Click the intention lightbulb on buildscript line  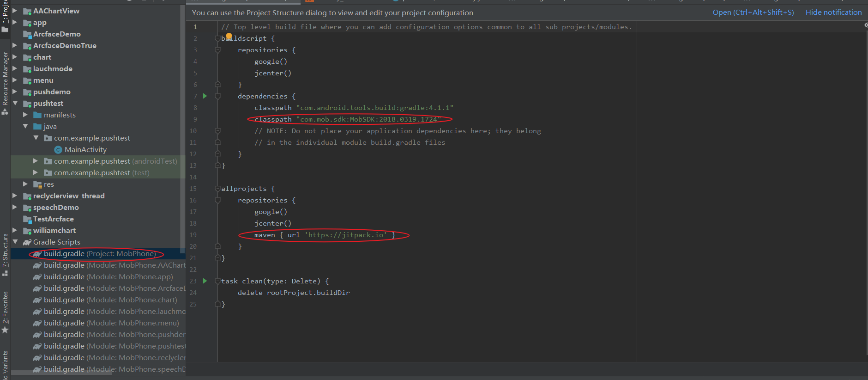coord(229,36)
